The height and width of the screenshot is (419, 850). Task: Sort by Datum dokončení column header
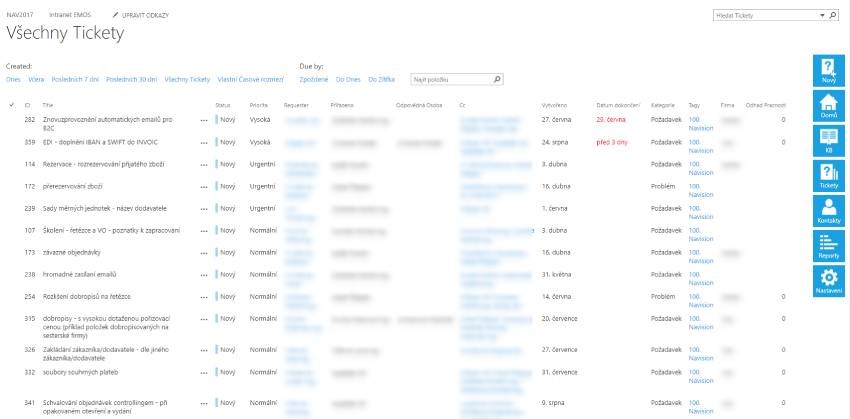click(618, 105)
